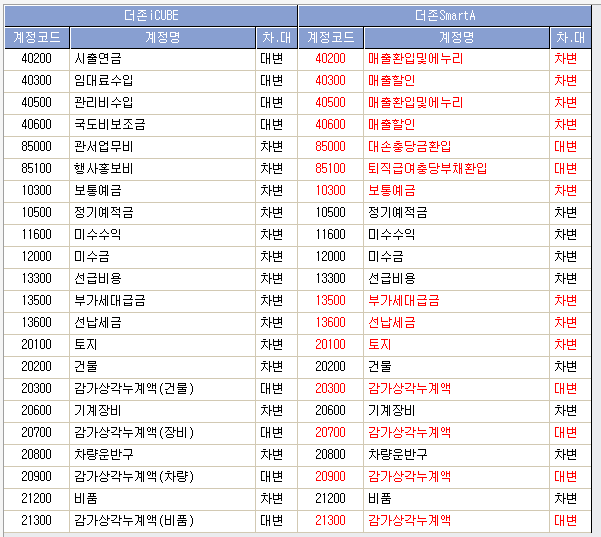Select black code 85000 in iCUBE table
Image resolution: width=601 pixels, height=537 pixels.
36,147
